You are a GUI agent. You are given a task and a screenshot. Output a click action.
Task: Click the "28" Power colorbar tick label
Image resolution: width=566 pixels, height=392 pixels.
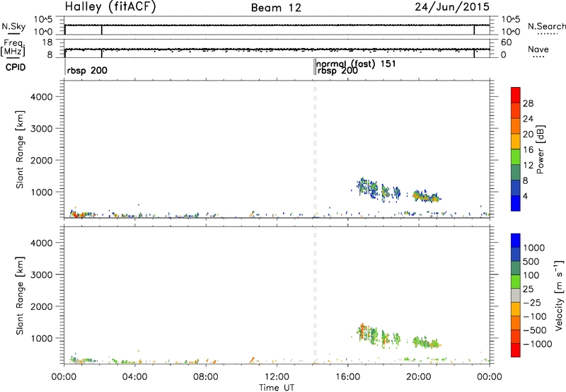pos(528,103)
